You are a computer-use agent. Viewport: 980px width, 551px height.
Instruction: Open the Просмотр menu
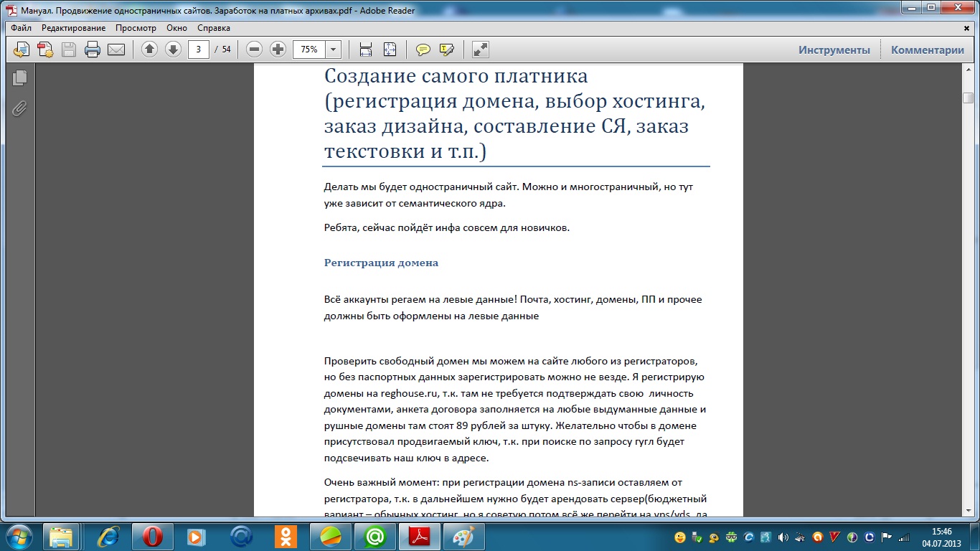click(136, 28)
